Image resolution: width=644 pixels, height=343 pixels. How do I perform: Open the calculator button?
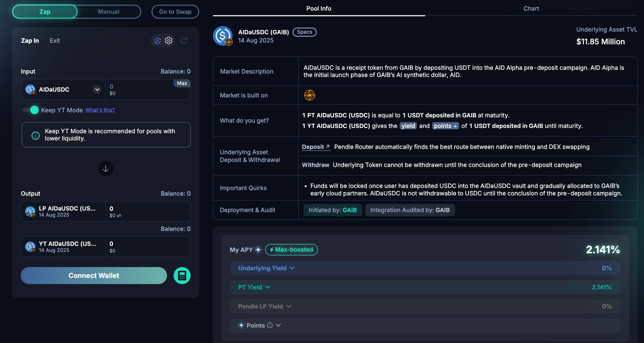pos(182,276)
